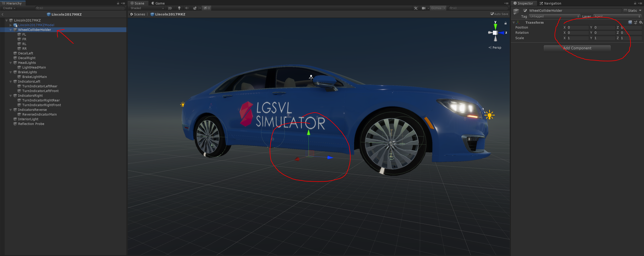Image resolution: width=644 pixels, height=256 pixels.
Task: Toggle scene effects (skybox) icon
Action: click(195, 8)
